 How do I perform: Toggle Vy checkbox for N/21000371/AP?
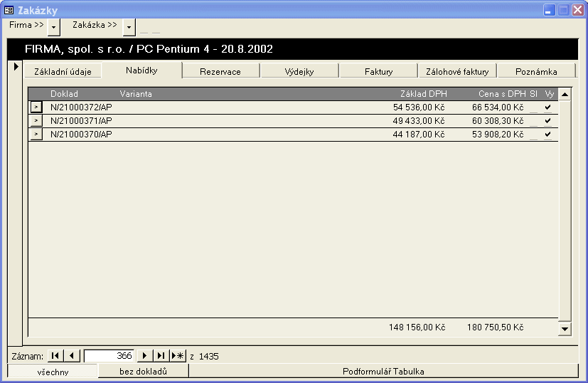click(x=547, y=121)
